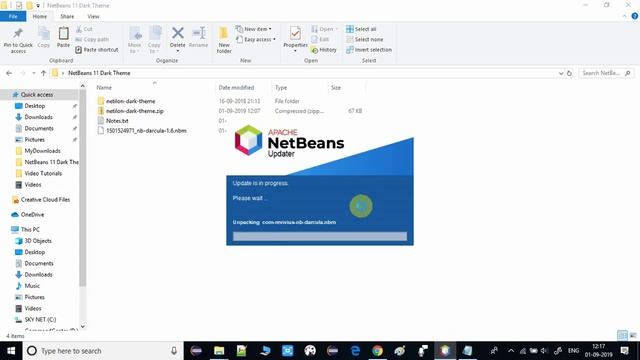Open Music under This PC

point(32,286)
